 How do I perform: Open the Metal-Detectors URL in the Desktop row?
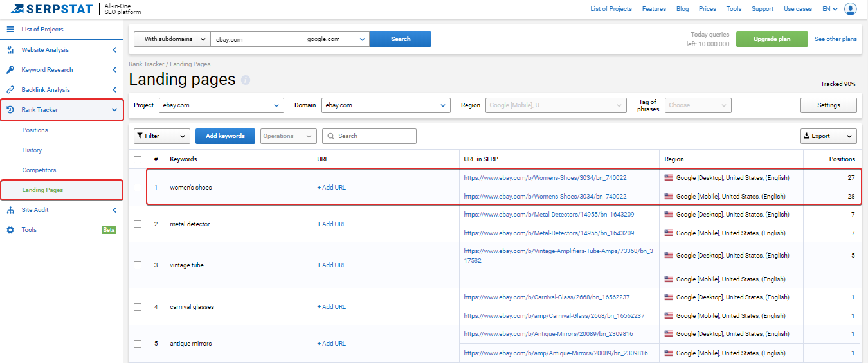(548, 215)
